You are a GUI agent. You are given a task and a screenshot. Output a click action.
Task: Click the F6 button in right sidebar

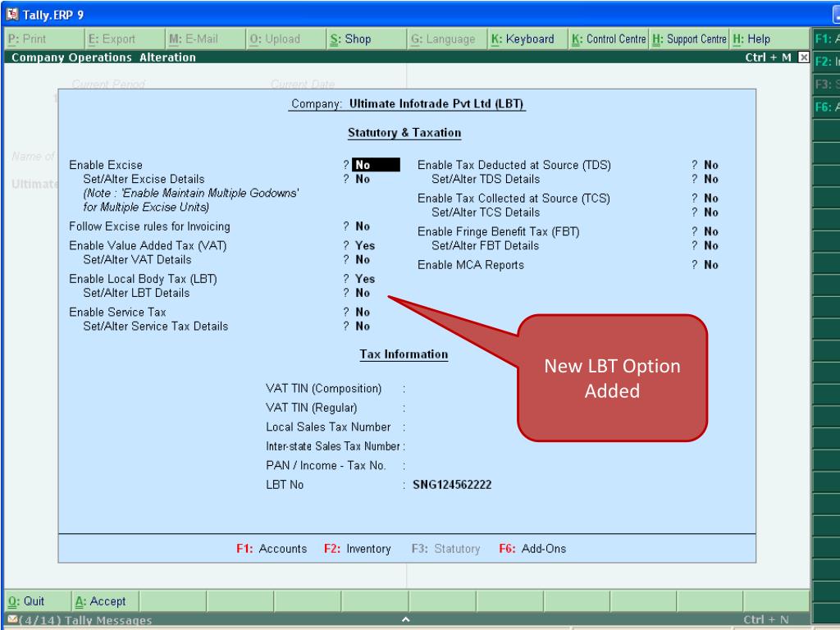coord(826,107)
